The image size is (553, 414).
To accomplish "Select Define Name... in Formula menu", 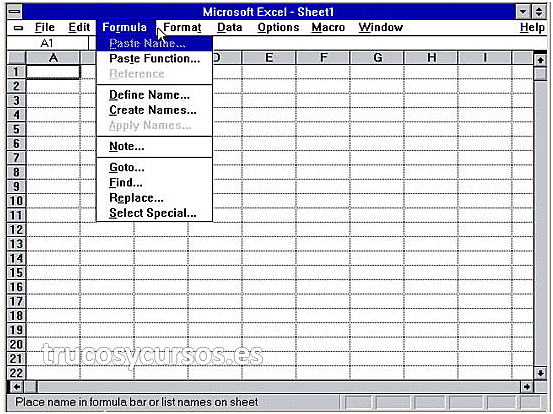I will pyautogui.click(x=154, y=95).
